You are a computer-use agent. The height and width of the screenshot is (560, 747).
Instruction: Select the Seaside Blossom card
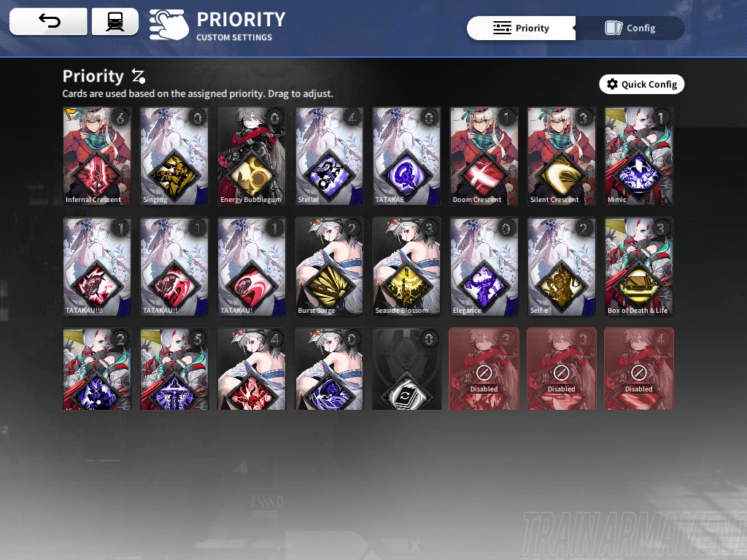pos(406,267)
